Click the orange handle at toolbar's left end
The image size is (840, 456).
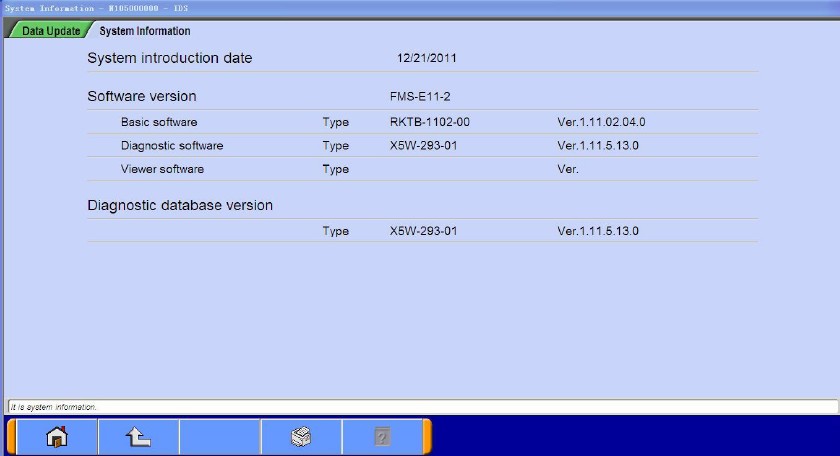click(x=11, y=437)
